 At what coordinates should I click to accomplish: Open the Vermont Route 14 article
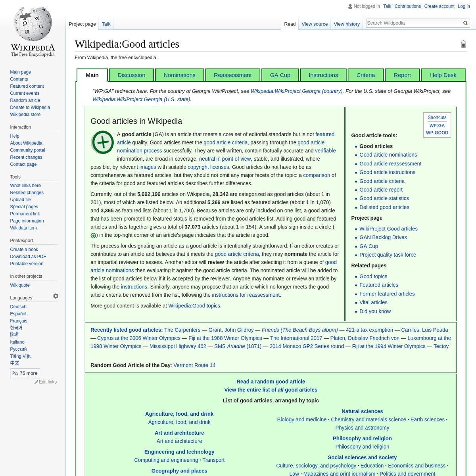pos(194,365)
